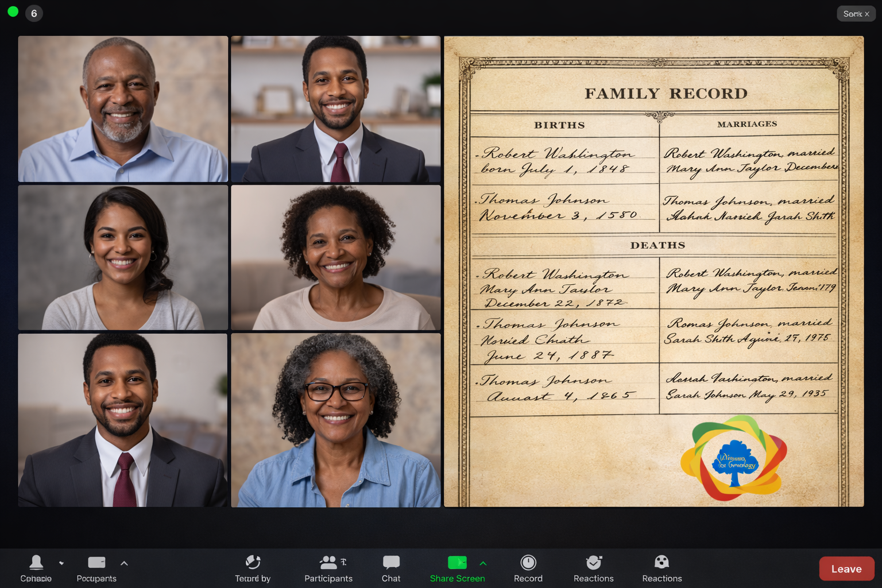
Task: Dismiss the Sonk notification pill
Action: [856, 13]
